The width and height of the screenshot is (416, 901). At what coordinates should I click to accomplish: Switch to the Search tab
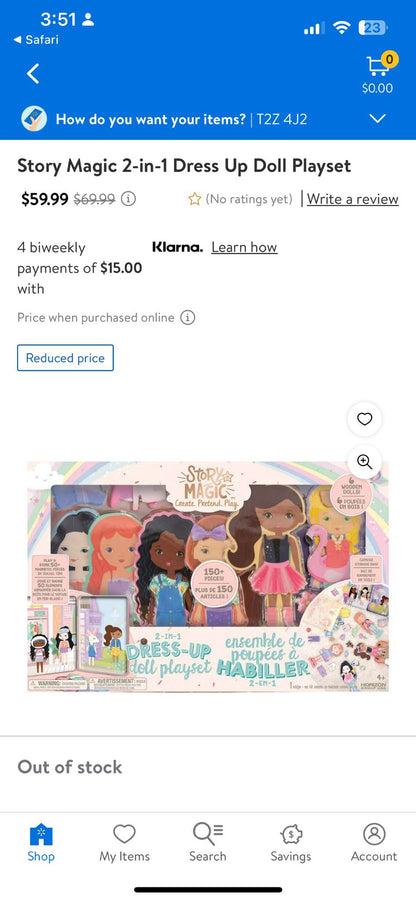click(x=207, y=843)
